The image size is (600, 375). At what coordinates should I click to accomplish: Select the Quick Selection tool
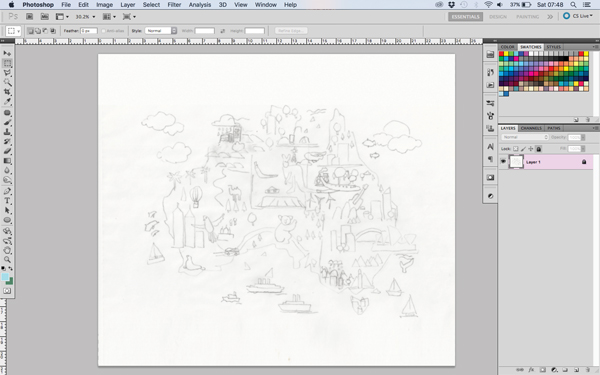click(7, 82)
